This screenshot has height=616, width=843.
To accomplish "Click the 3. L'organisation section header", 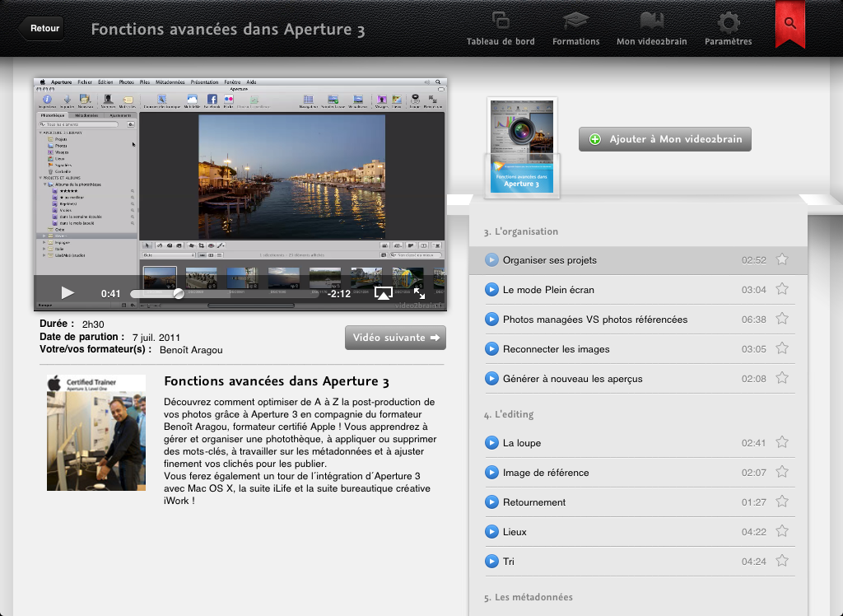I will [x=521, y=232].
